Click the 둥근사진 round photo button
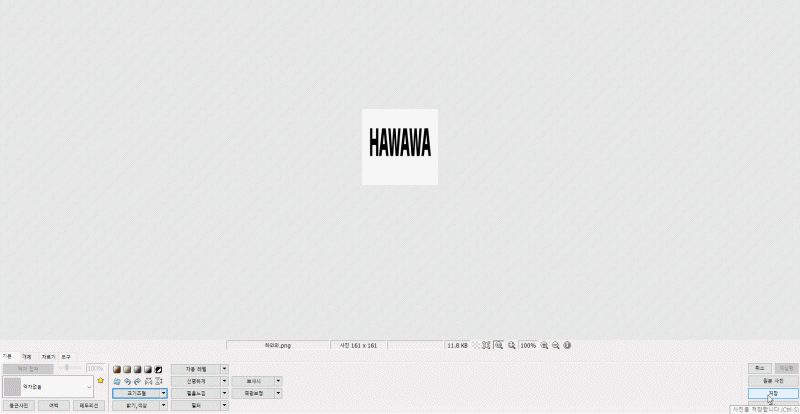The height and width of the screenshot is (414, 800). pyautogui.click(x=18, y=405)
